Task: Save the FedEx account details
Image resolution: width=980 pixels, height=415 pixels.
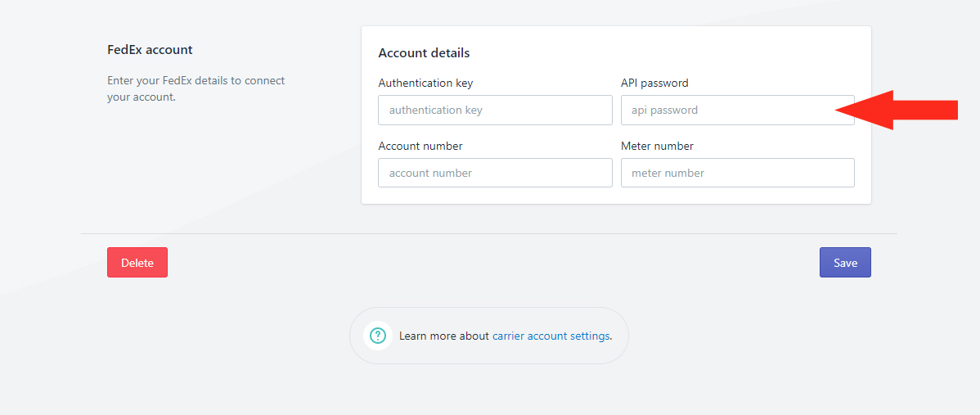Action: coord(845,263)
